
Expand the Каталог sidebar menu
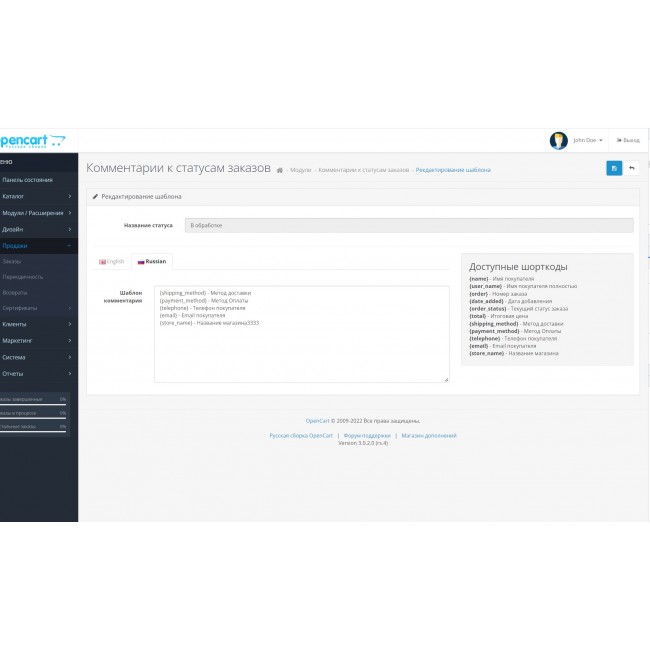click(36, 196)
